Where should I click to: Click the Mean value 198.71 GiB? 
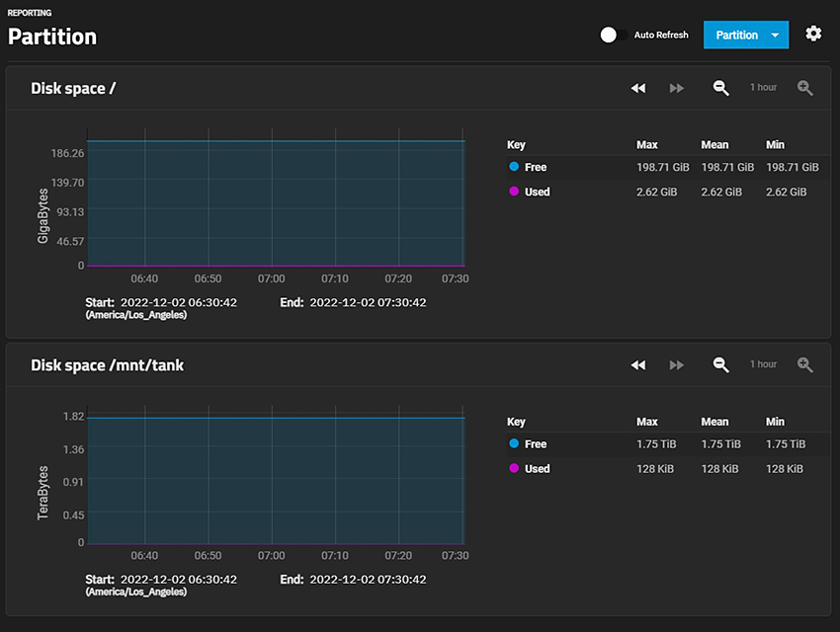point(727,167)
